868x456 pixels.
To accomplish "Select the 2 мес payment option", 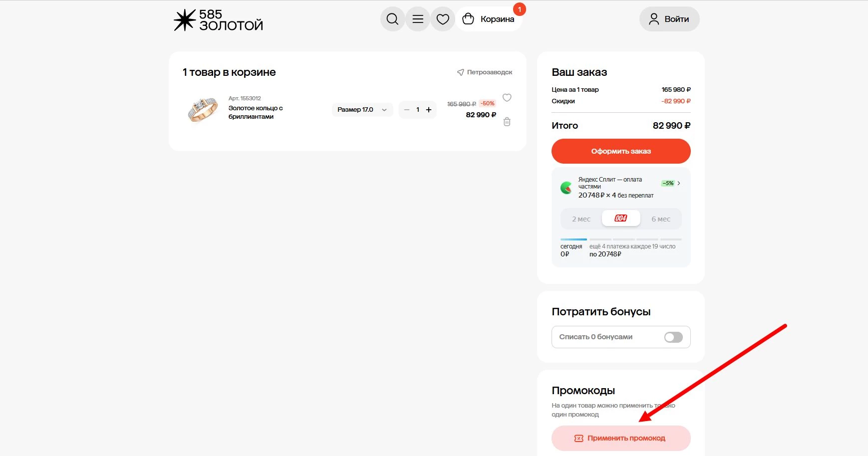I will 580,219.
